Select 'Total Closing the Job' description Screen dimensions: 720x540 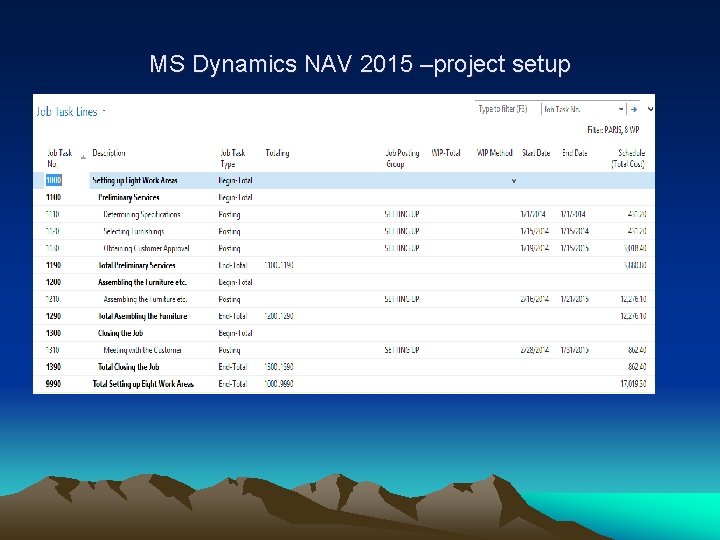[x=129, y=367]
